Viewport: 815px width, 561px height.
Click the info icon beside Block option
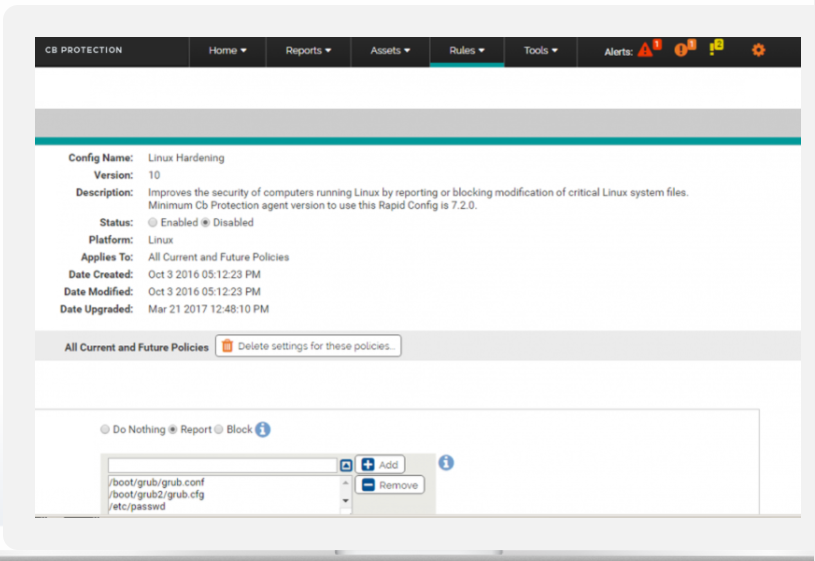click(263, 429)
